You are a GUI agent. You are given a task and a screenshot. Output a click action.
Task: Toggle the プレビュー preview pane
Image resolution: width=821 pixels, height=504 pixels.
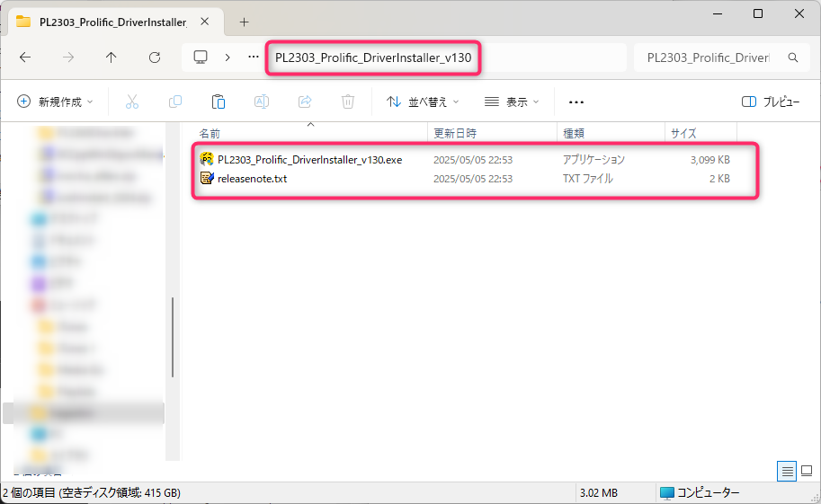(x=771, y=102)
